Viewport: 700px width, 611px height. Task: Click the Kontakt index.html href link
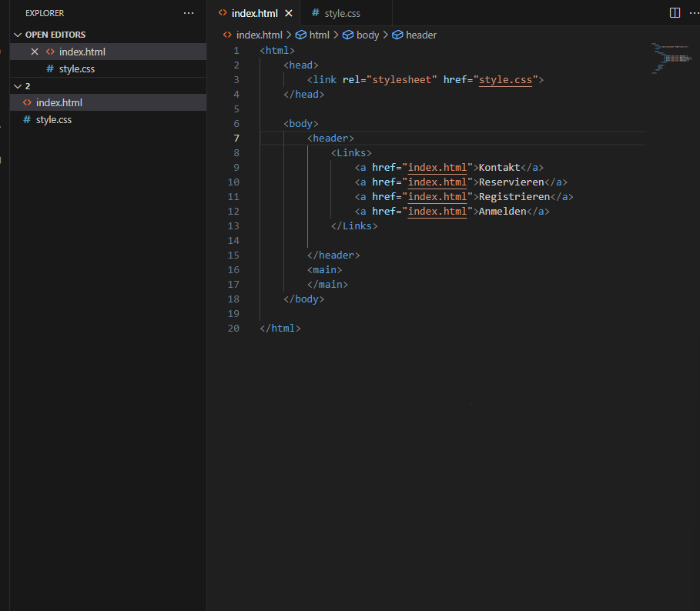click(438, 167)
